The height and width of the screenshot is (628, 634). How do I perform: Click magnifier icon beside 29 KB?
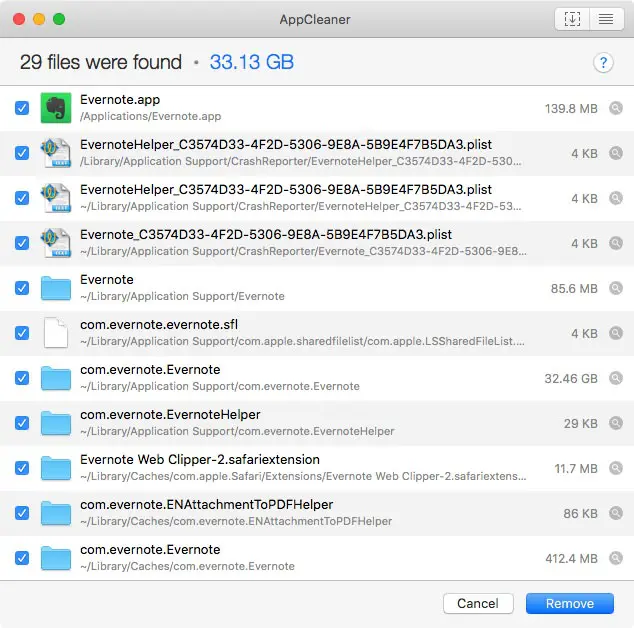click(616, 423)
